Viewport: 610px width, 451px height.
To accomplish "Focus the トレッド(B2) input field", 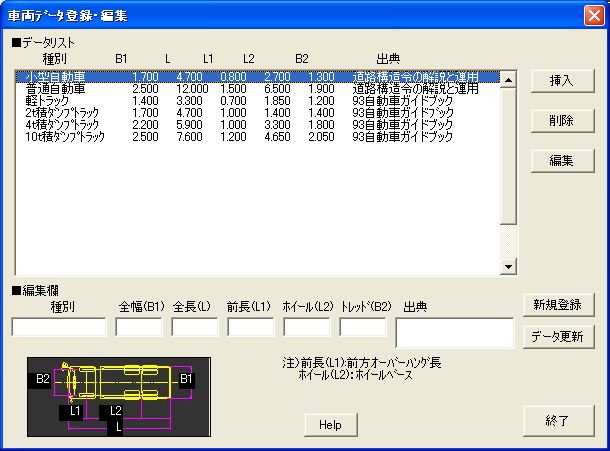I will [363, 327].
